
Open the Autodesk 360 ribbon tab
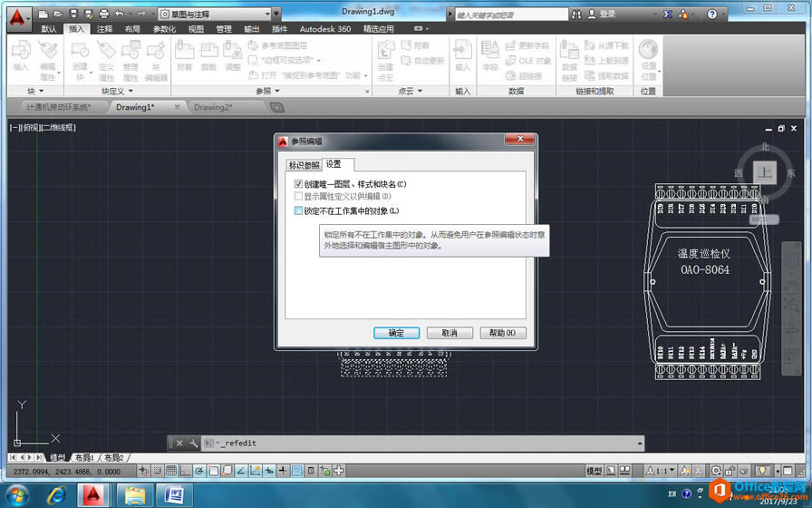[325, 29]
